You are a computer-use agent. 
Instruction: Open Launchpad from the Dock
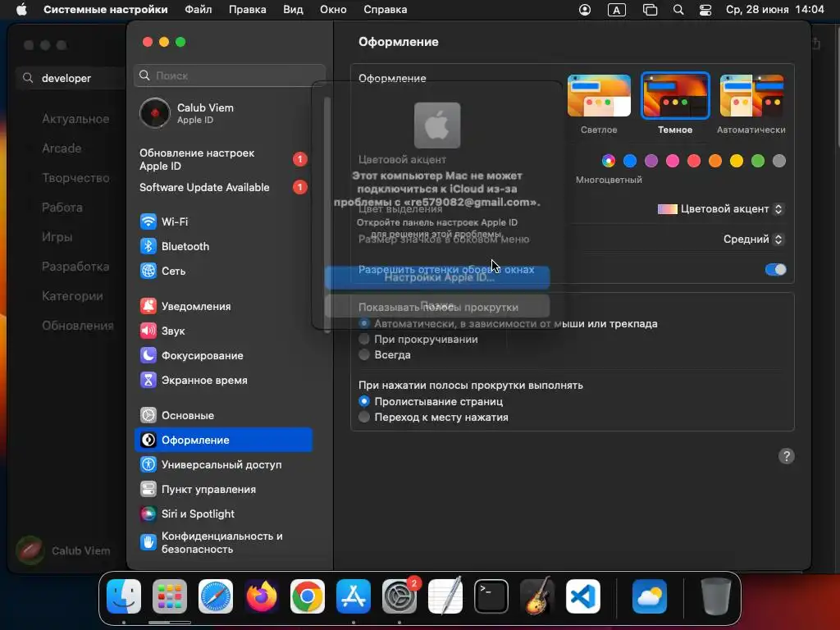(x=170, y=596)
